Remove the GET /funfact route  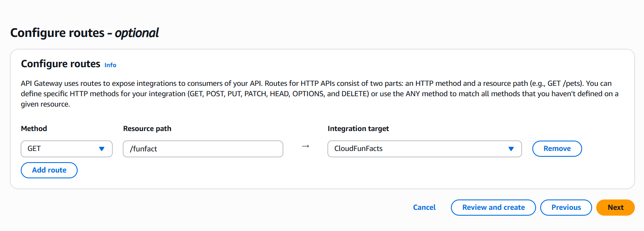tap(557, 148)
